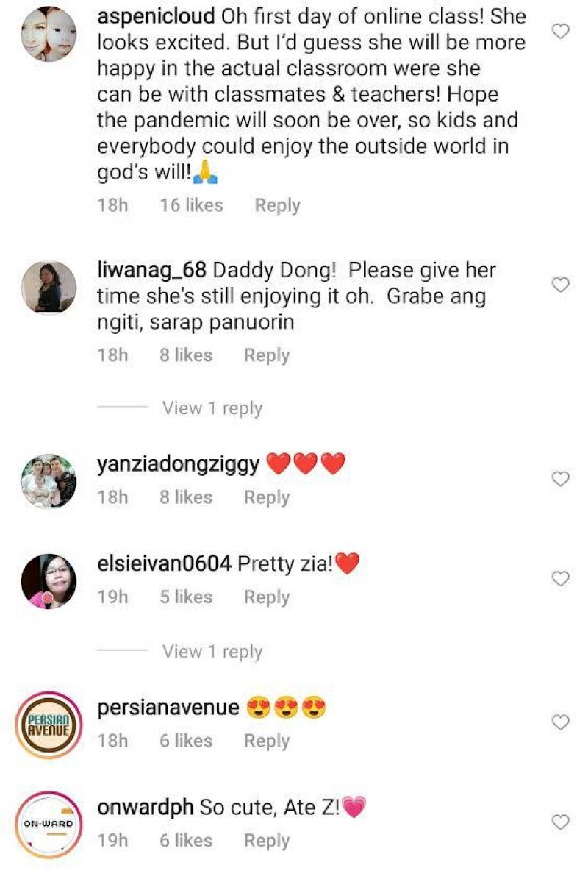Viewport: 588px width, 893px height.
Task: Open the Persian Avenue profile logo
Action: 49,725
